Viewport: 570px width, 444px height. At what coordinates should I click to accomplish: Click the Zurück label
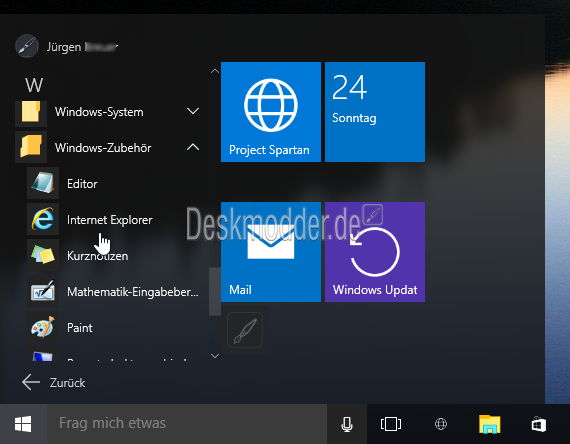[x=68, y=383]
